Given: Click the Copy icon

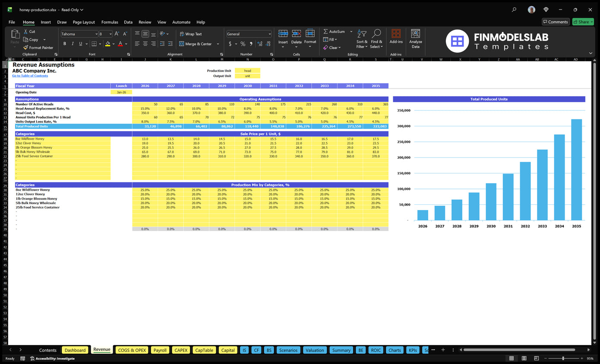Looking at the screenshot, I should [26, 40].
